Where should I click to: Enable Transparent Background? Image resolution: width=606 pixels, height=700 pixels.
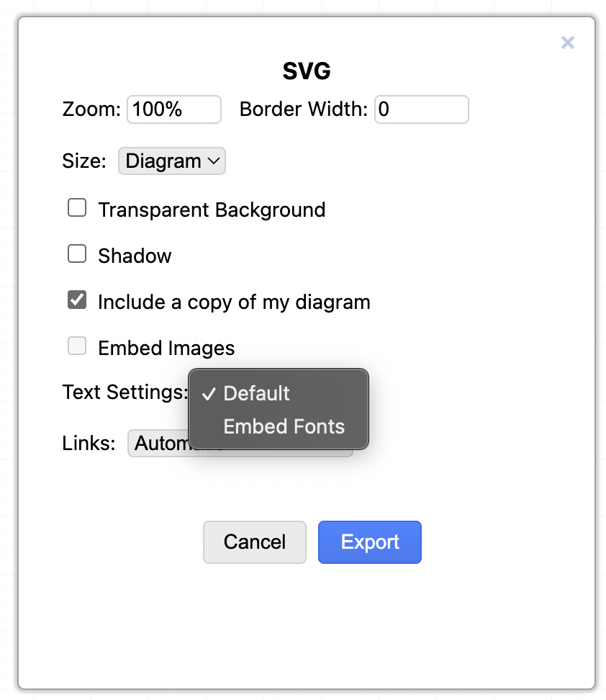click(77, 207)
